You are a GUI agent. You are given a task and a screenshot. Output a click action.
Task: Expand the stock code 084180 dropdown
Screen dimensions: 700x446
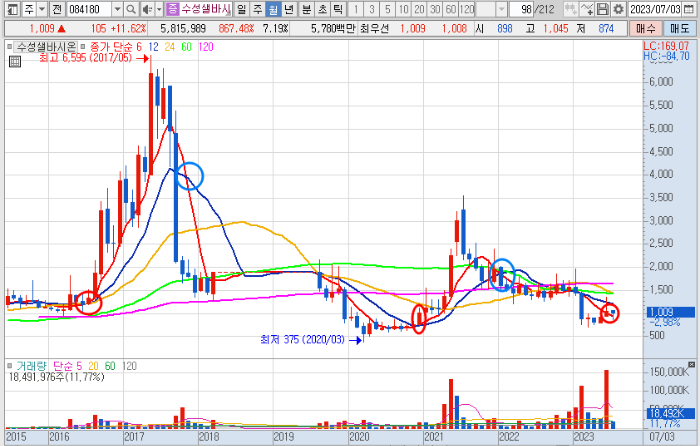pos(117,9)
